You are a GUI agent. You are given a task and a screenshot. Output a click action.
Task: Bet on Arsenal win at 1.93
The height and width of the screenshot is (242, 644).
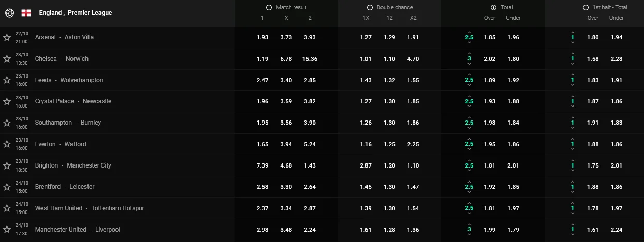coord(262,37)
